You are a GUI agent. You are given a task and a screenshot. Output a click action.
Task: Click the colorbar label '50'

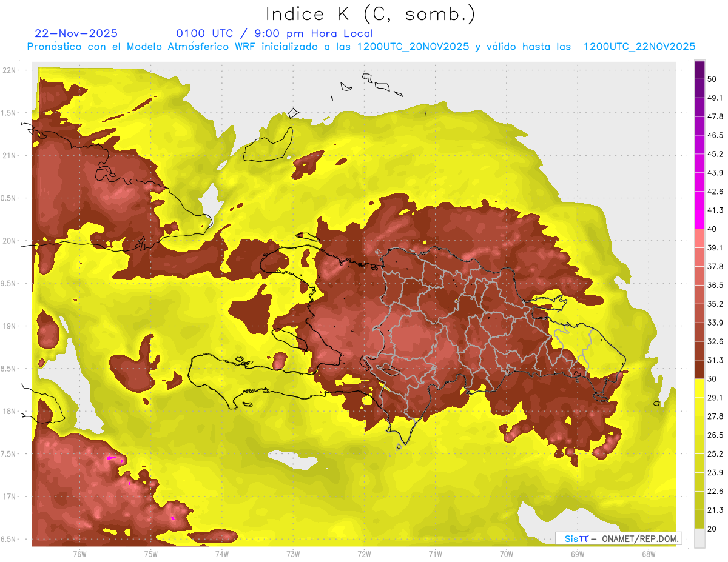[712, 79]
